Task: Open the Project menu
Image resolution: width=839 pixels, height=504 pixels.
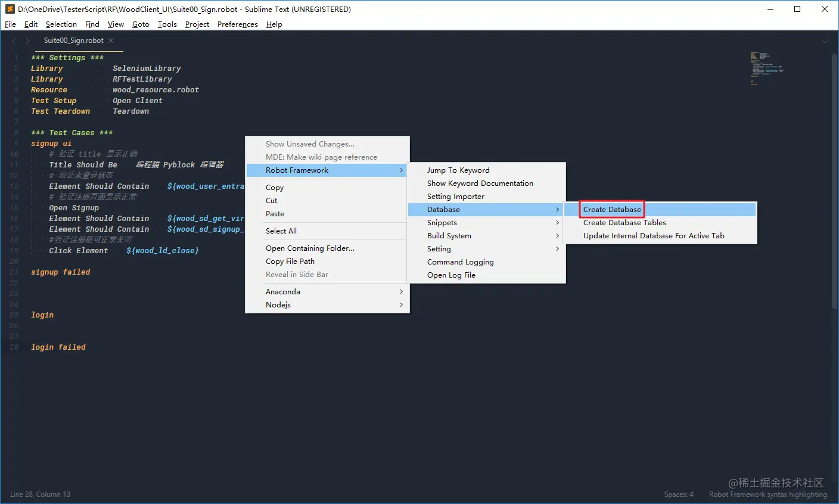Action: [197, 24]
